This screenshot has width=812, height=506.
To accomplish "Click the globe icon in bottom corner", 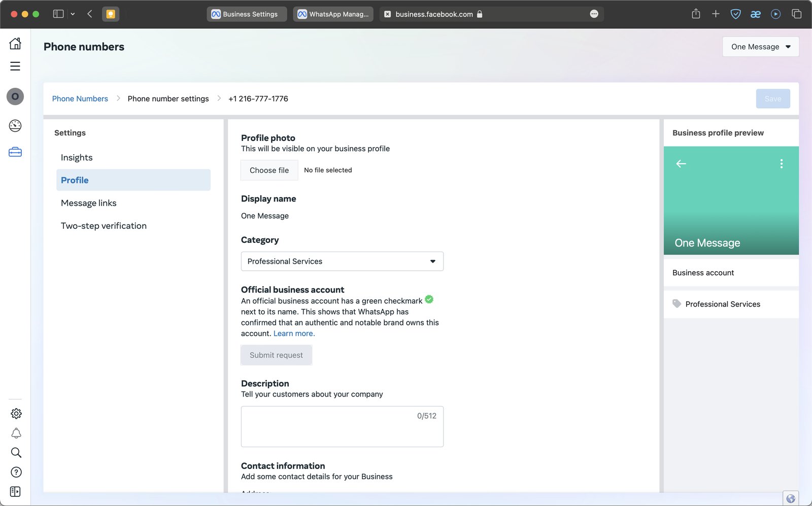I will 791,498.
